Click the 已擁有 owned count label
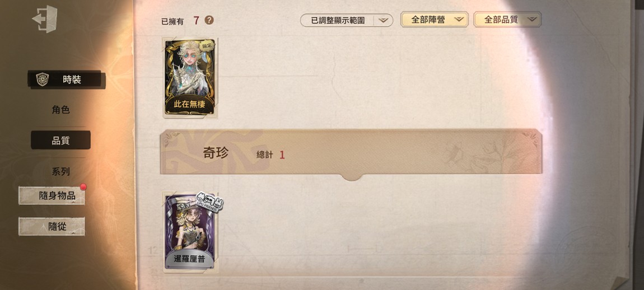 tap(172, 21)
